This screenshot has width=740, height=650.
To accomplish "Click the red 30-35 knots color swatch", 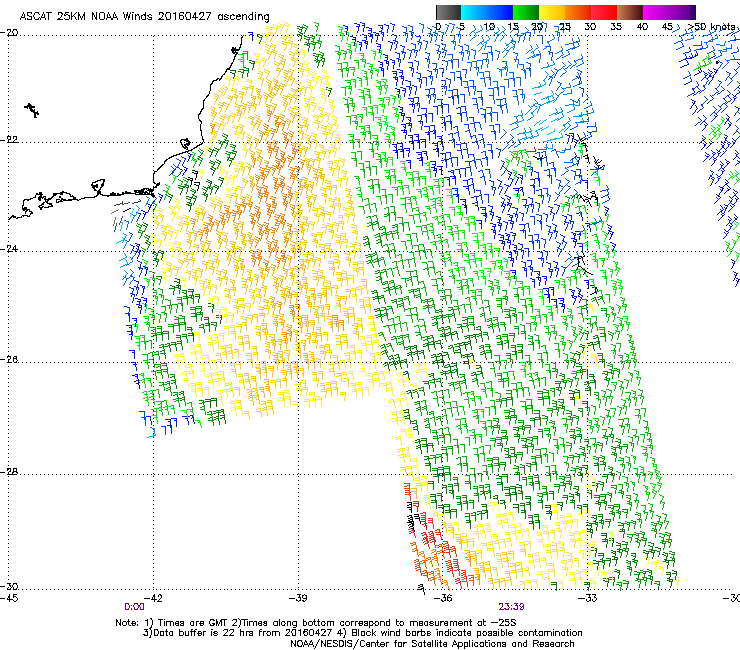I will pyautogui.click(x=604, y=12).
